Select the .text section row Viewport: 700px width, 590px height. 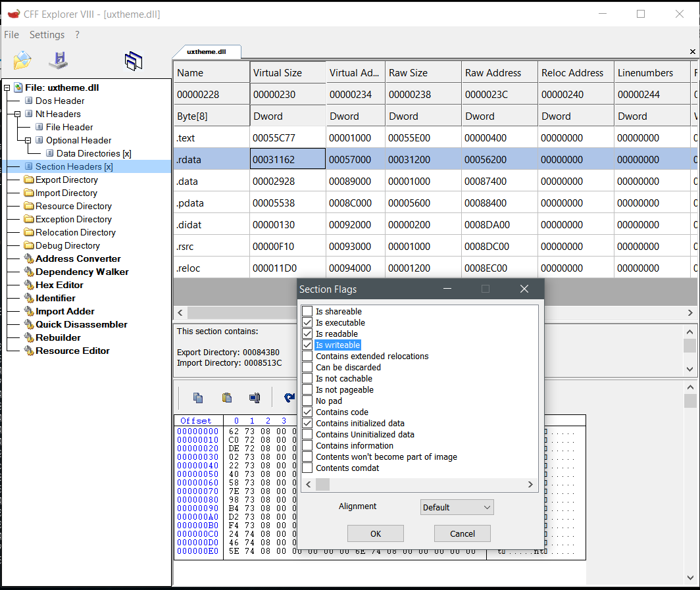[436, 138]
